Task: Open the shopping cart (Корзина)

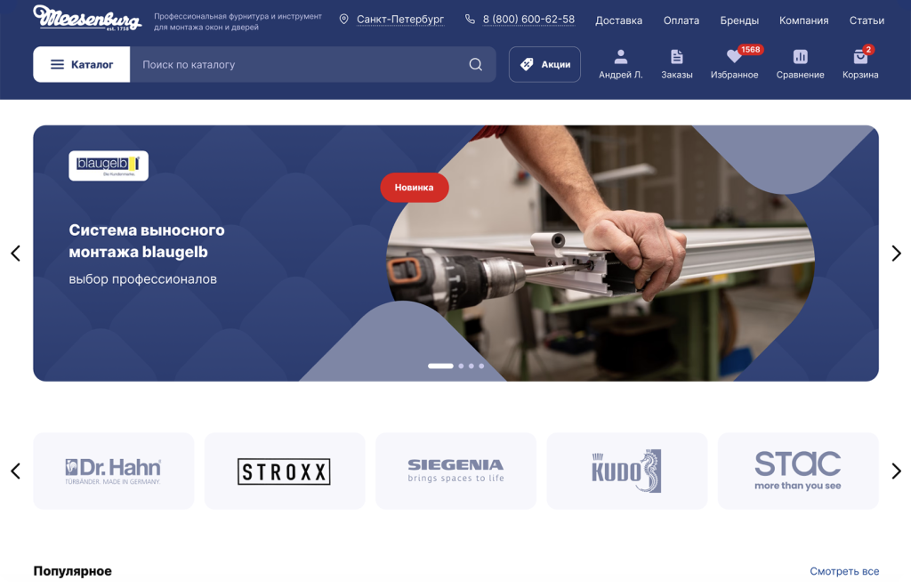Action: point(859,58)
